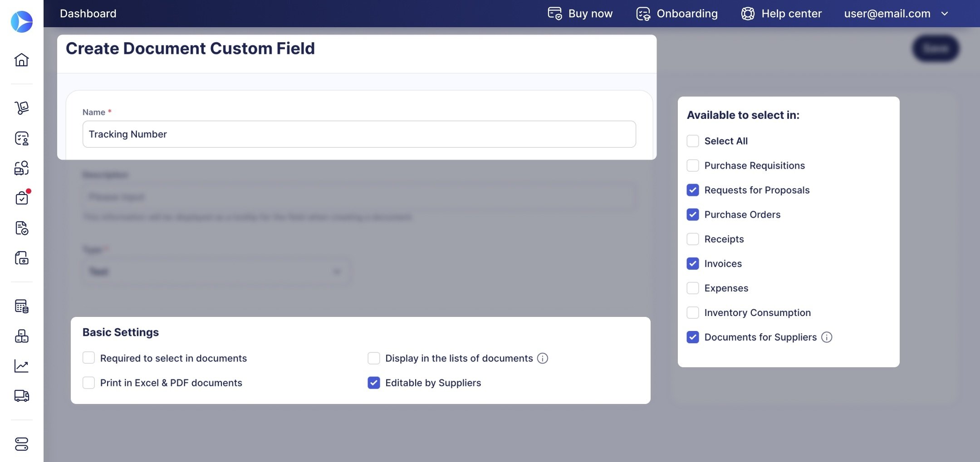Click the Save button
The width and height of the screenshot is (980, 462).
(936, 48)
